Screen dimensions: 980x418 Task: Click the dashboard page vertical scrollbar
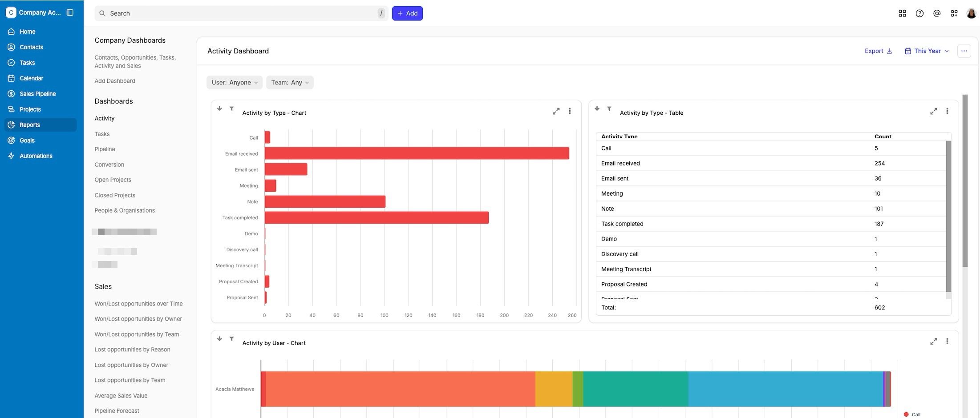click(965, 181)
